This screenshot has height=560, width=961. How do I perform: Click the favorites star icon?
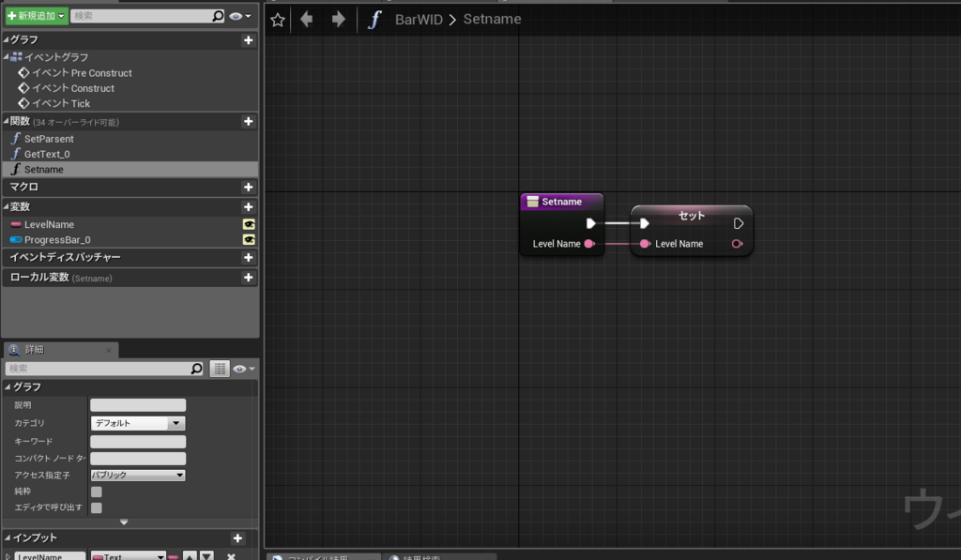click(x=278, y=20)
